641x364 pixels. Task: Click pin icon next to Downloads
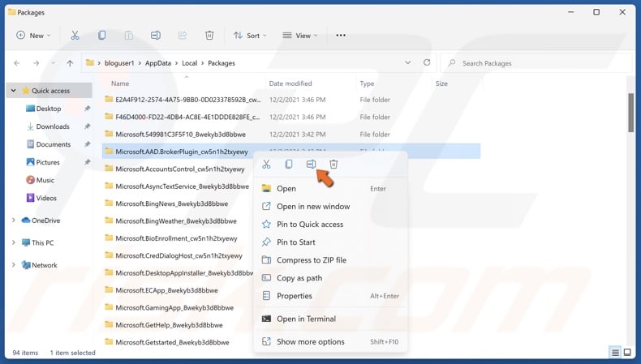[87, 126]
